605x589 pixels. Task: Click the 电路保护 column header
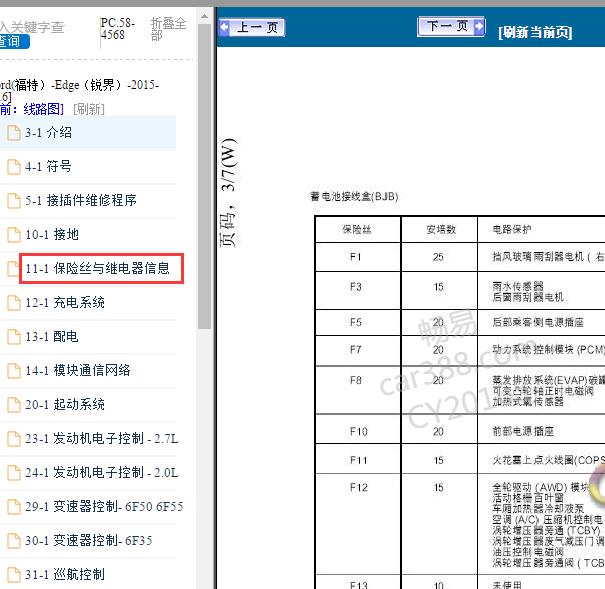[512, 230]
